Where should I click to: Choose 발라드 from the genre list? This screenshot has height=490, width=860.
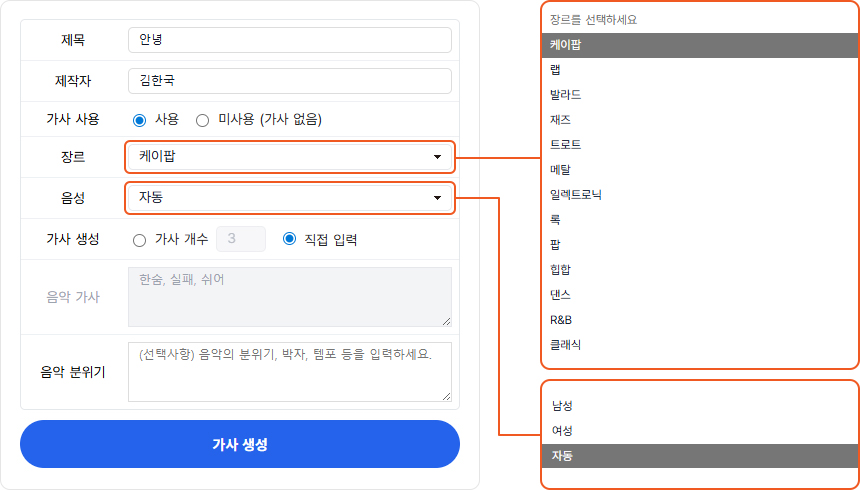click(566, 95)
